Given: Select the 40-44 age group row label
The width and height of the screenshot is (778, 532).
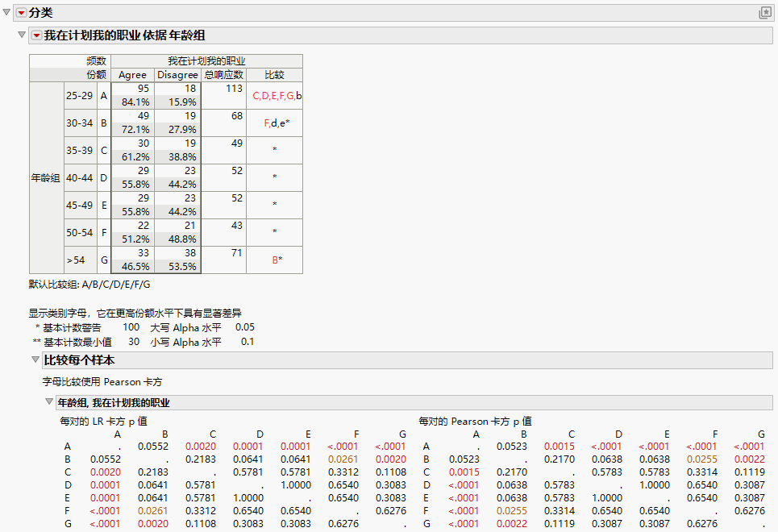Looking at the screenshot, I should pos(79,177).
